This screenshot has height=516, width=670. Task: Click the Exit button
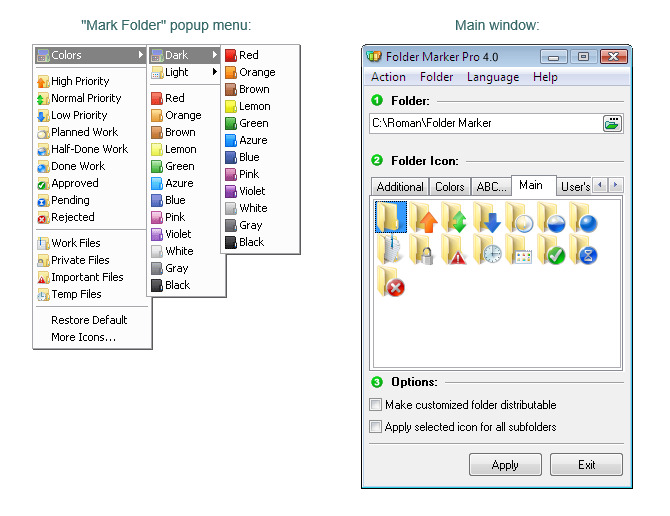tap(586, 465)
